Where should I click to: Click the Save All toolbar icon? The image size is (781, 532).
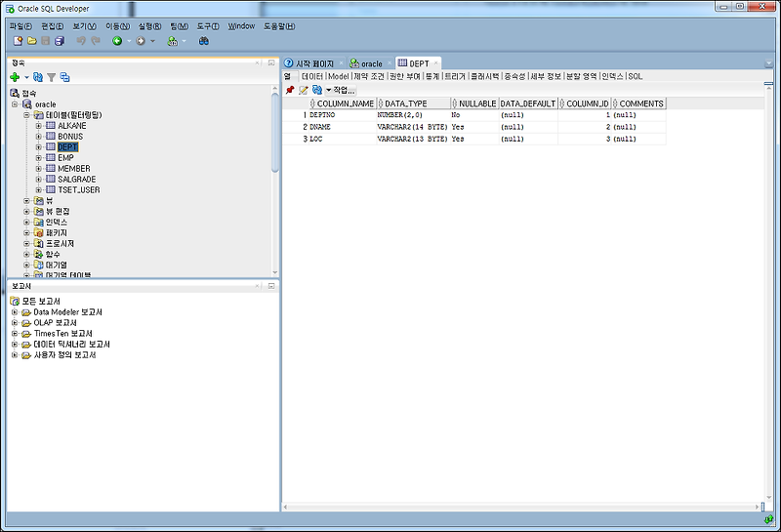[x=60, y=41]
